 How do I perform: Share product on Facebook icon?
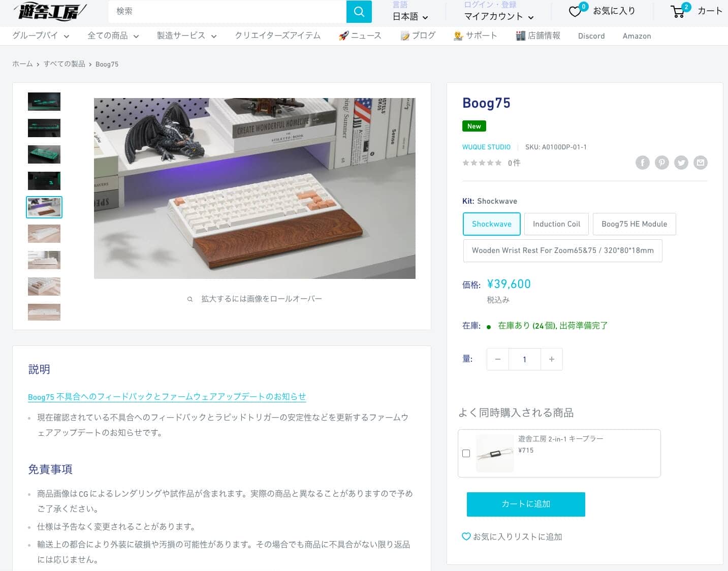point(642,163)
